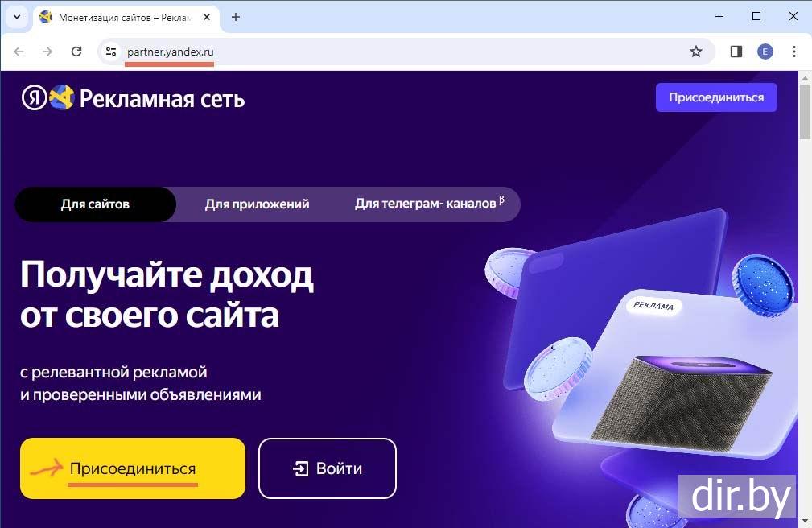Reload the page with the refresh icon

point(76,52)
